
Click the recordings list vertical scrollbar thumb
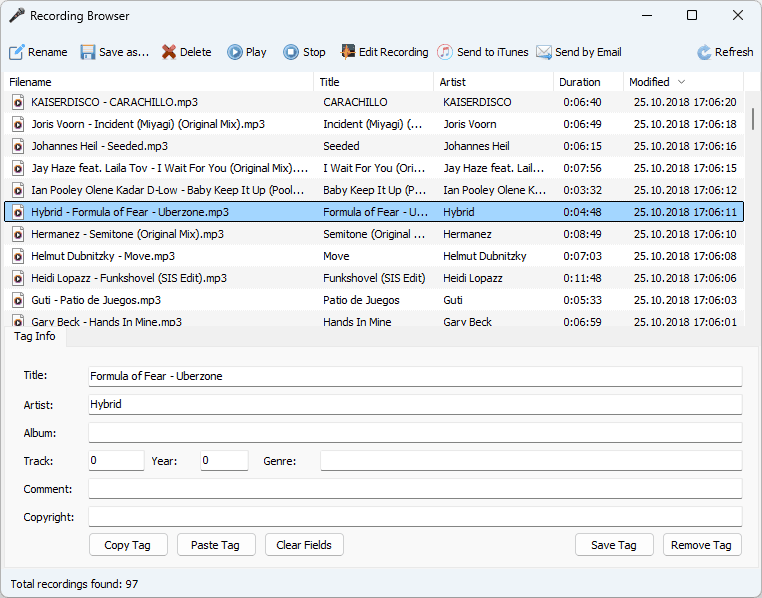[x=753, y=119]
